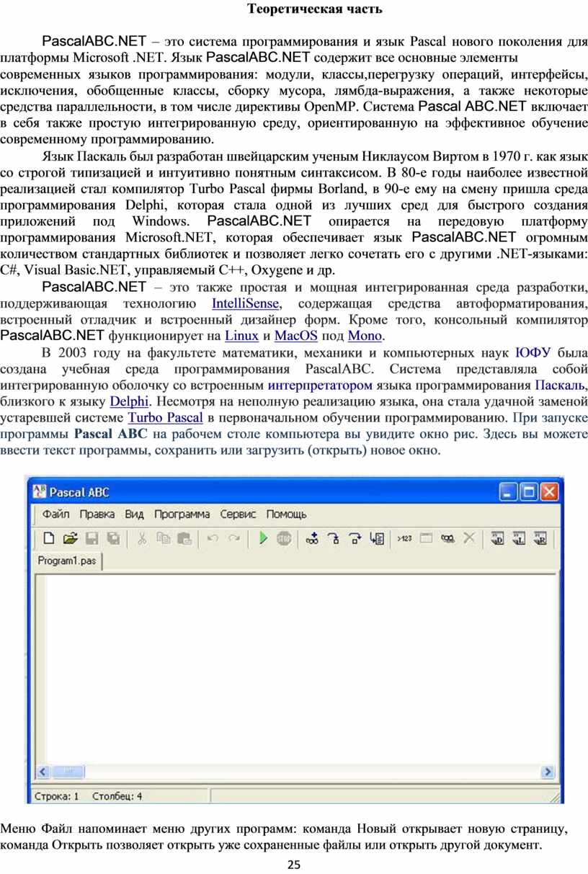Image resolution: width=588 pixels, height=874 pixels.
Task: Open the Файл menu
Action: pyautogui.click(x=55, y=514)
